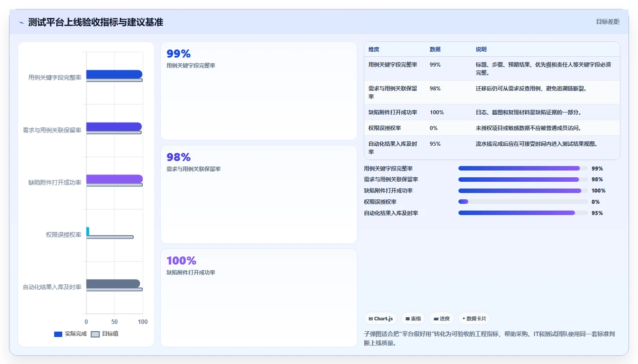Click the 数据 table column header

(435, 49)
